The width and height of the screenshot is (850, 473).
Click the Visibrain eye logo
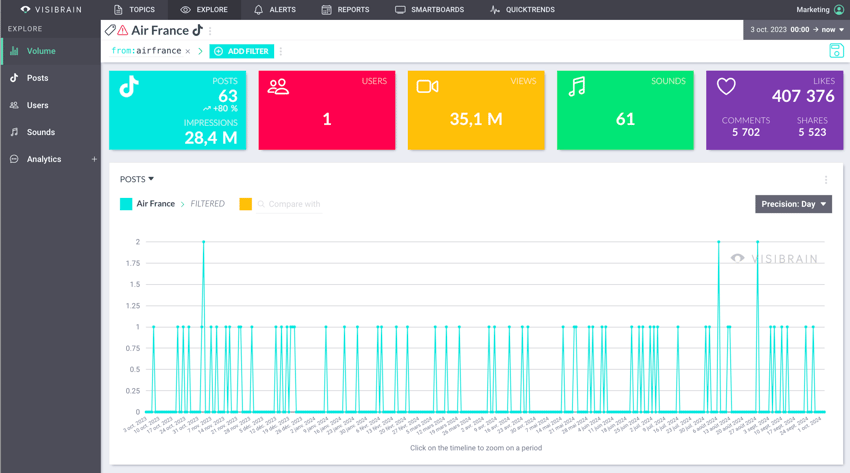(25, 9)
